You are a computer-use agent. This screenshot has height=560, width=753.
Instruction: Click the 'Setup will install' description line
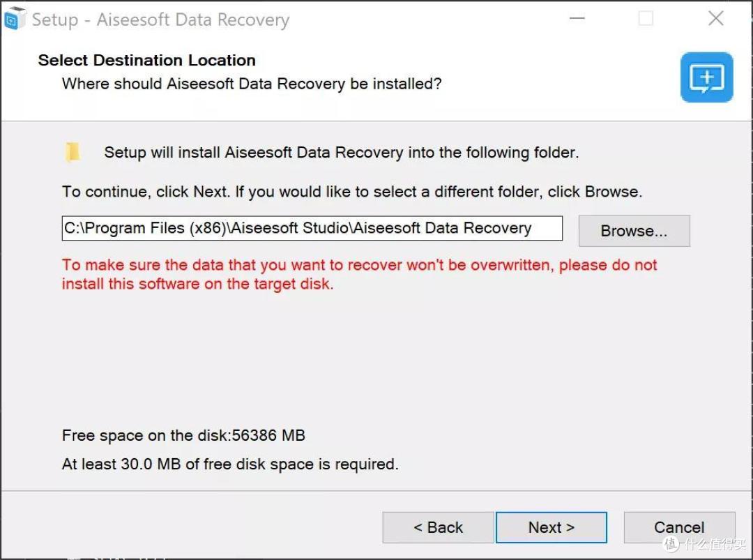click(342, 153)
